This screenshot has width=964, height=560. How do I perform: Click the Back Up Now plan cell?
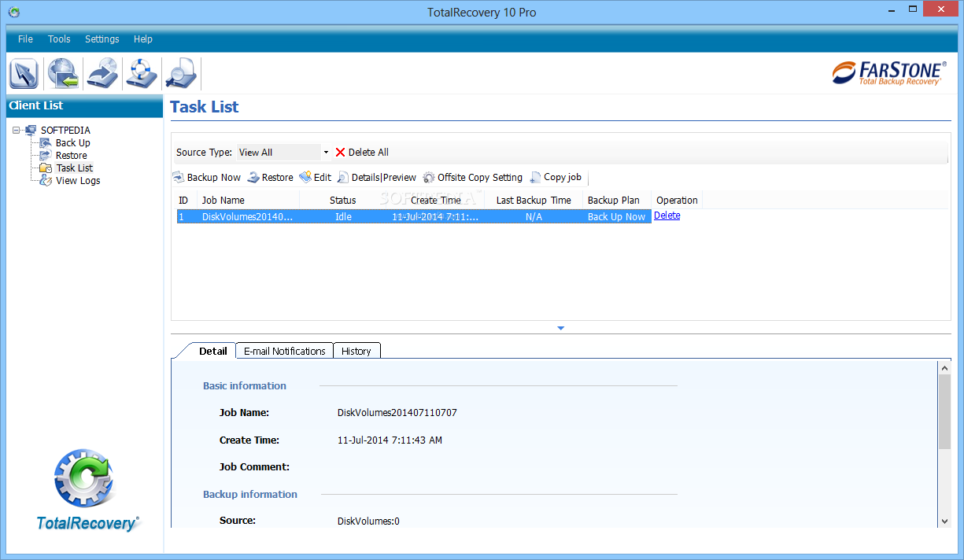pos(616,216)
